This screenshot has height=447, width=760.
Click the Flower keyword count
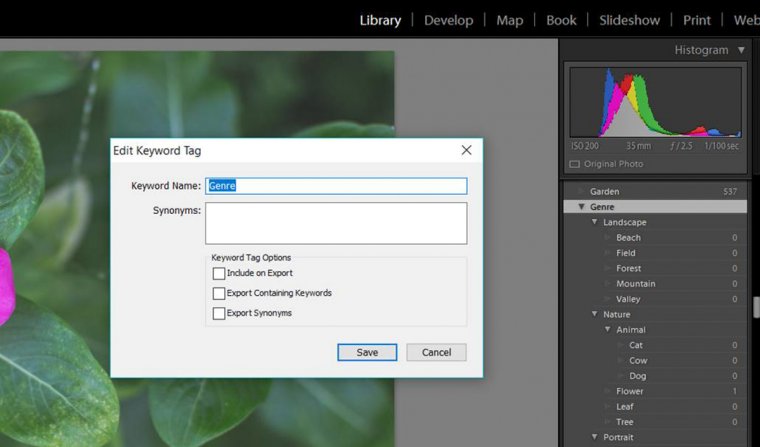(x=735, y=391)
